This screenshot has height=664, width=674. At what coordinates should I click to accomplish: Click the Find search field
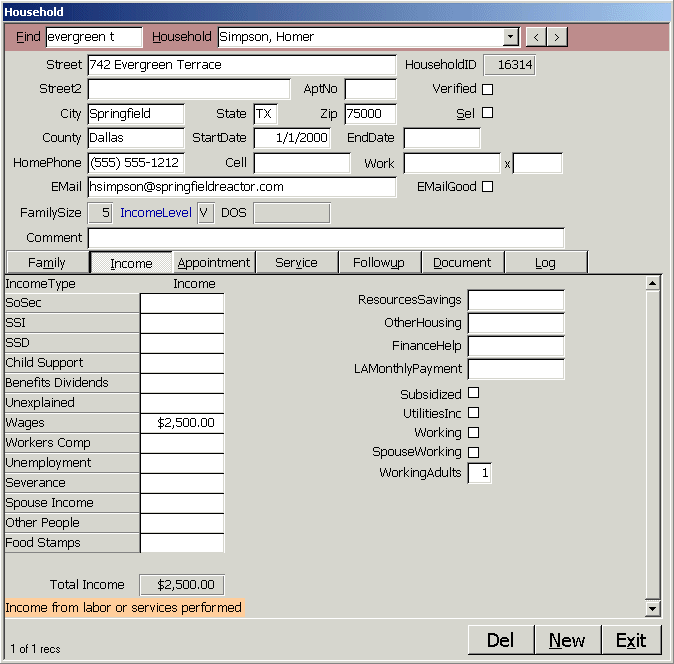point(94,37)
